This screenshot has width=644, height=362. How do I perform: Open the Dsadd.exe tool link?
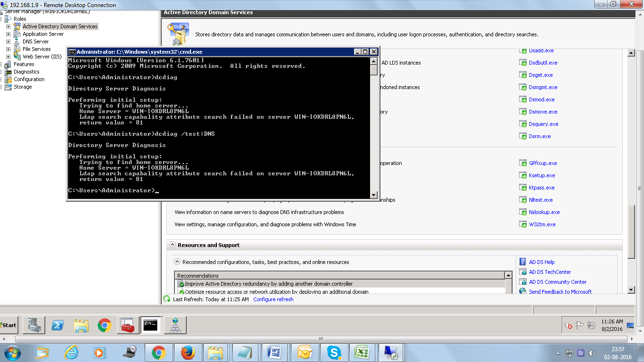pos(541,50)
